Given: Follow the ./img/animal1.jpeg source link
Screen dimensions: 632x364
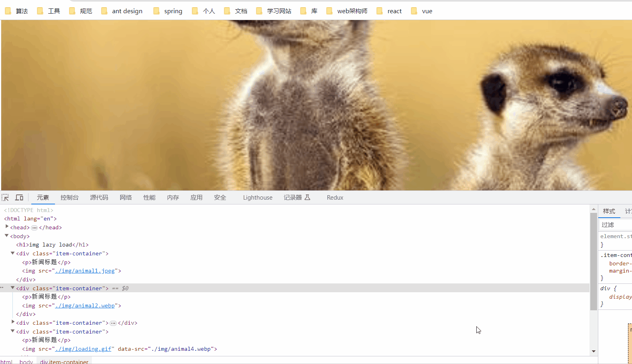Looking at the screenshot, I should click(x=85, y=271).
